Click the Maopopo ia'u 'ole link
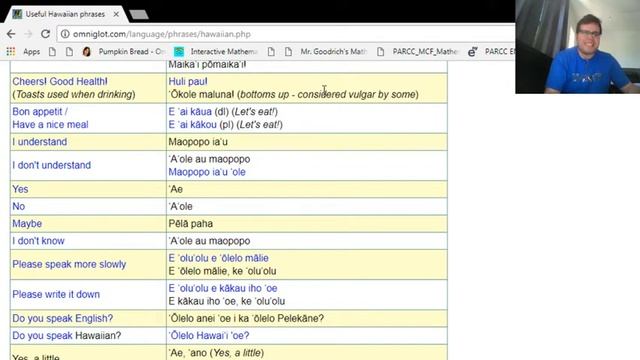The height and width of the screenshot is (360, 640). (207, 172)
